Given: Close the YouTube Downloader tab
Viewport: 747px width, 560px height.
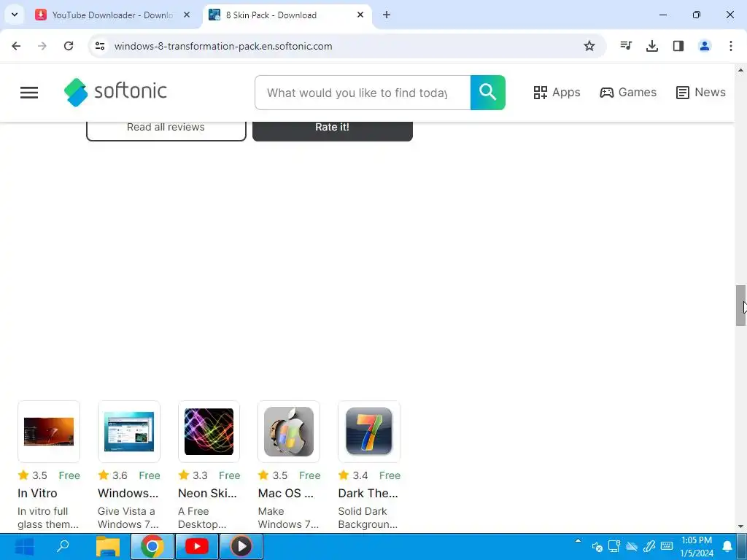Looking at the screenshot, I should (x=187, y=15).
